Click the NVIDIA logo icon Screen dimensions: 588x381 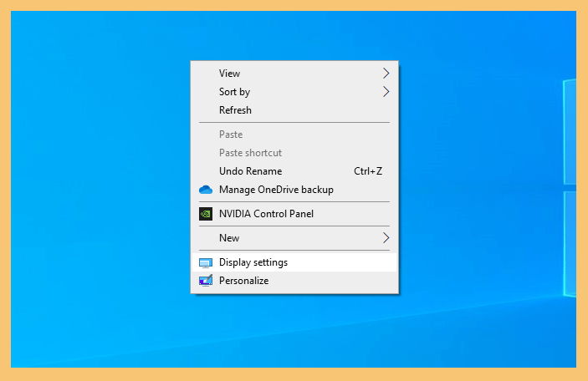(x=206, y=214)
